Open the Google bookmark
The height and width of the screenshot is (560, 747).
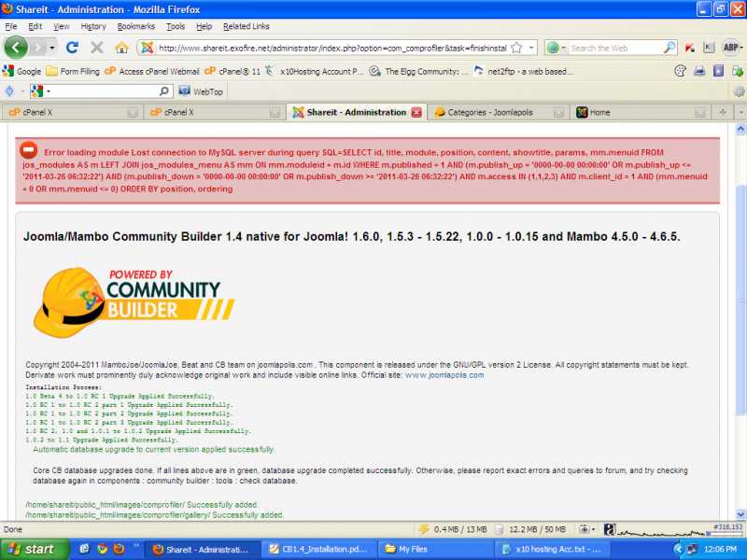[x=21, y=72]
